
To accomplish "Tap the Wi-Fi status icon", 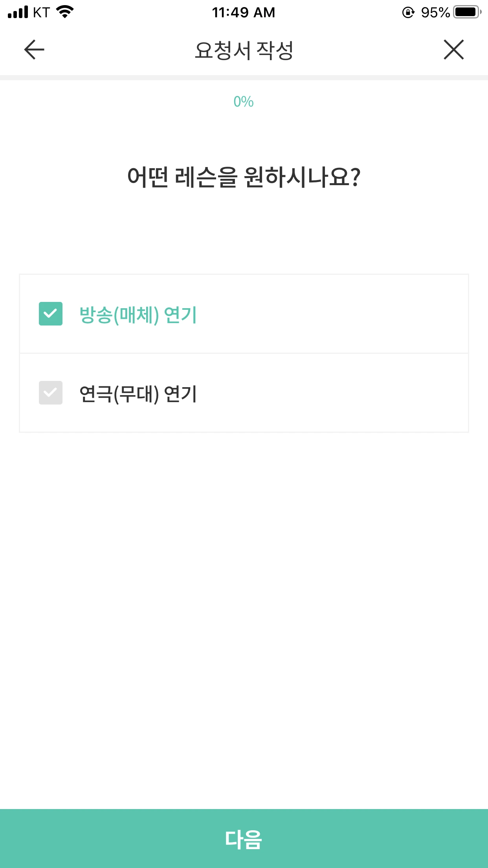I will [x=65, y=12].
